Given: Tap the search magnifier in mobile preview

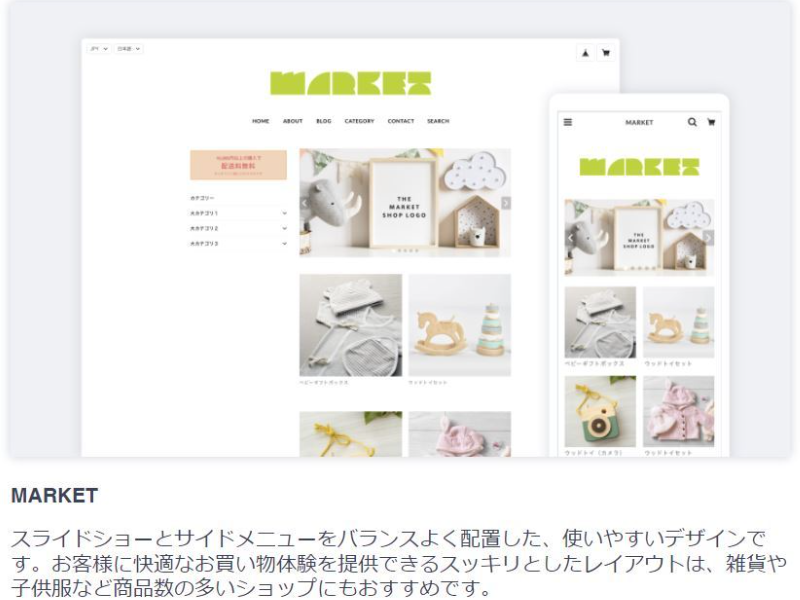Looking at the screenshot, I should click(692, 122).
